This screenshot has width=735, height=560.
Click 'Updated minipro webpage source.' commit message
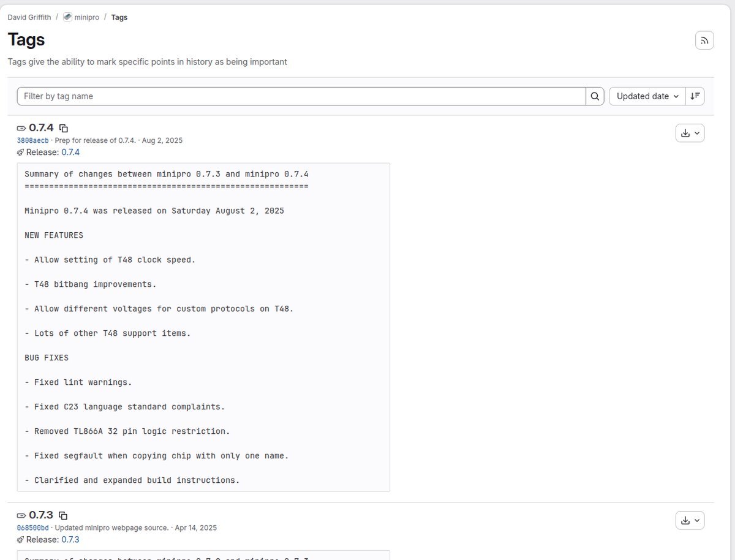(112, 528)
